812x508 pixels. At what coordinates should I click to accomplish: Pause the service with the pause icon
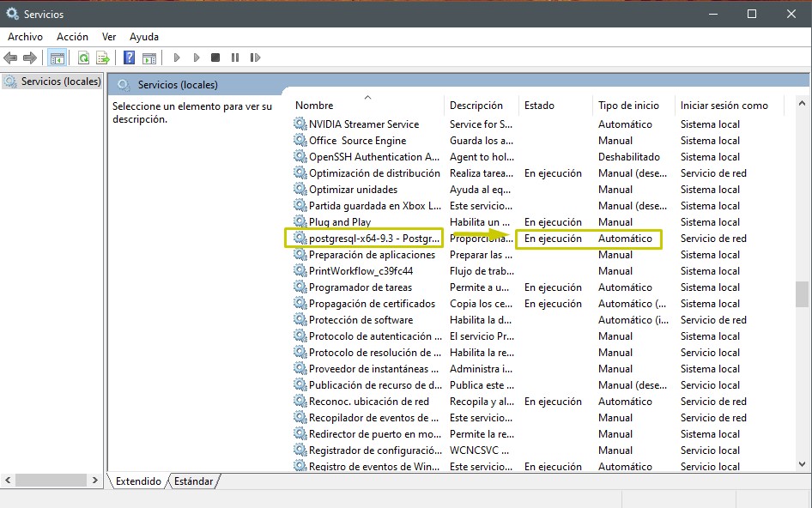coord(235,57)
